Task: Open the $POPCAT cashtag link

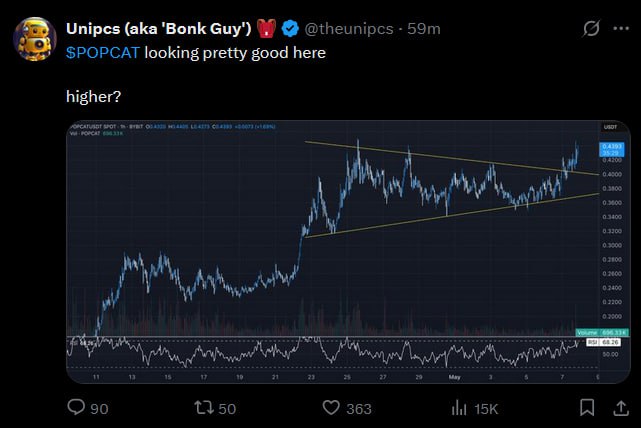Action: [103, 53]
